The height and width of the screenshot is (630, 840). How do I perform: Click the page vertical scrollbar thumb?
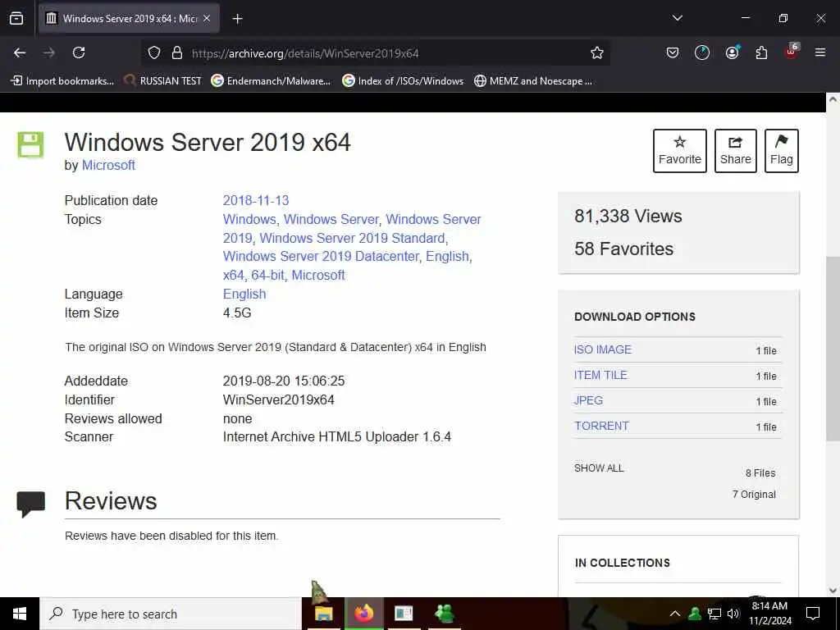tap(833, 348)
